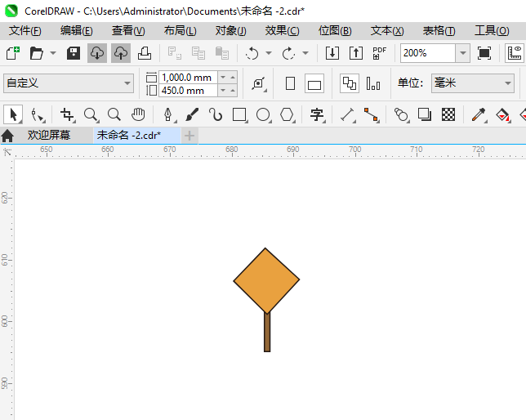The width and height of the screenshot is (526, 420).
Task: Click the page width field
Action: click(188, 78)
